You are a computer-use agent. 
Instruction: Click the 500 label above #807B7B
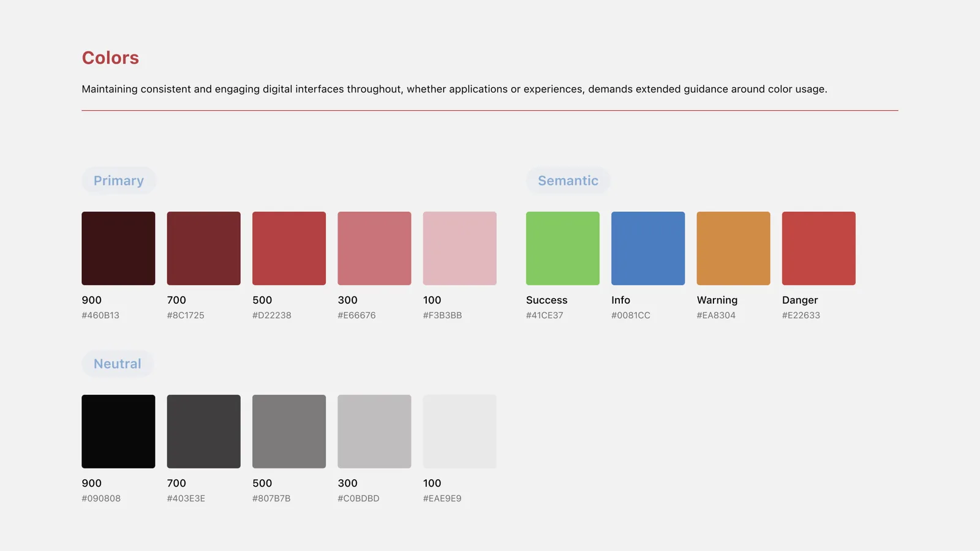[x=262, y=483]
